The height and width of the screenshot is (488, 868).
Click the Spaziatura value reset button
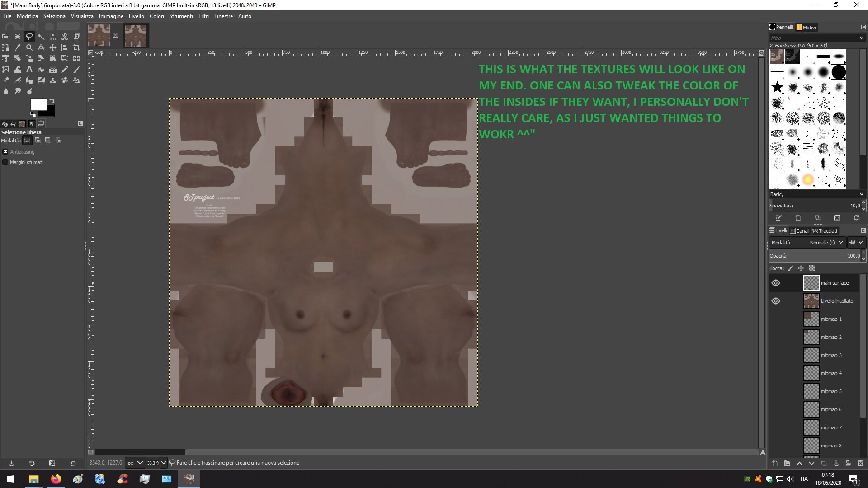857,218
